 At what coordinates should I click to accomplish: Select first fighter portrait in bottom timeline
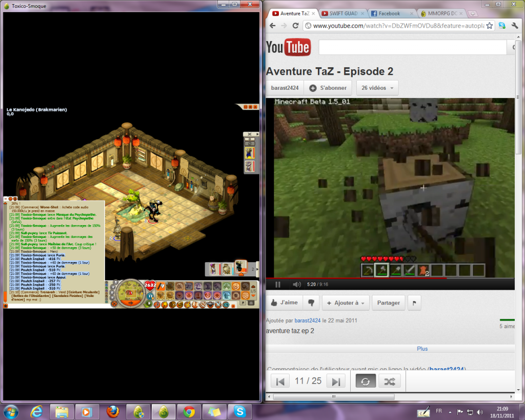(215, 269)
